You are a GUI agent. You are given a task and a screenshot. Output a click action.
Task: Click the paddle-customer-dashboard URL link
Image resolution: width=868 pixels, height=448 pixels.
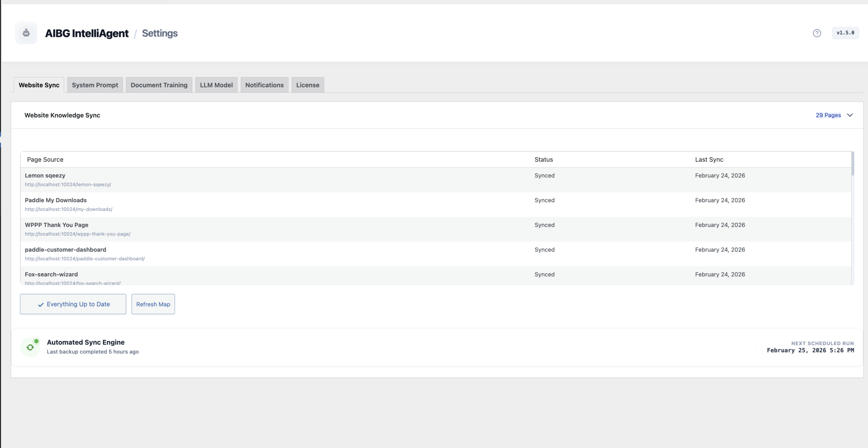coord(84,259)
